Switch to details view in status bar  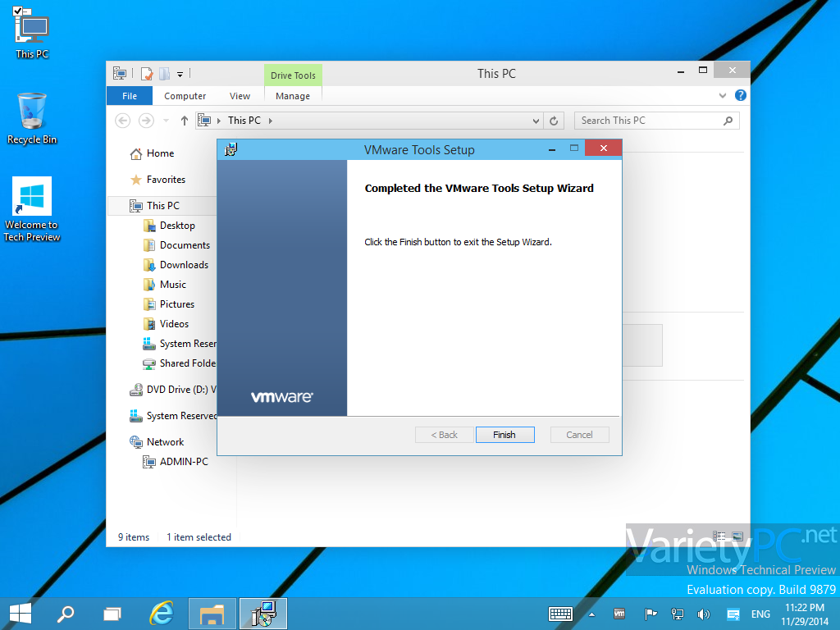coord(719,536)
